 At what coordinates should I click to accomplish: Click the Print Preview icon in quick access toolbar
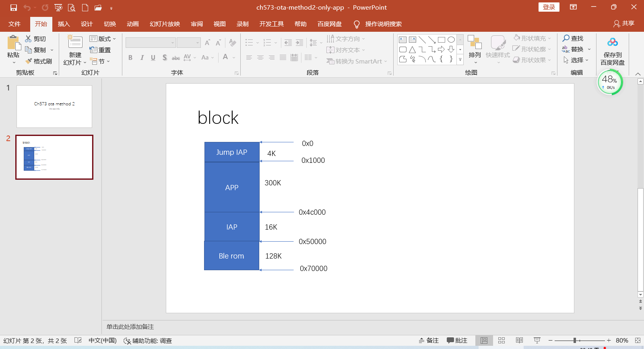pyautogui.click(x=72, y=8)
